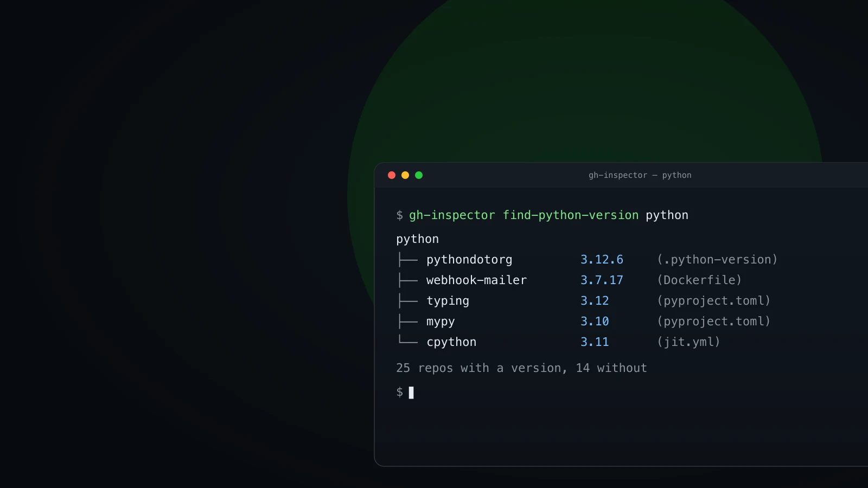Image resolution: width=868 pixels, height=488 pixels.
Task: Click the 'python' tree root heading
Action: pyautogui.click(x=417, y=239)
